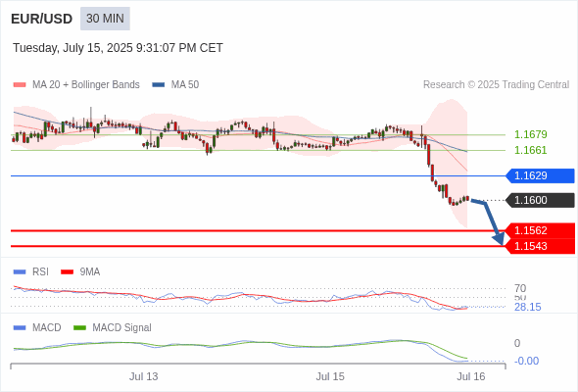Click the green 1.1679 resistance level
Viewport: 578px width, 392px height.
(x=530, y=134)
